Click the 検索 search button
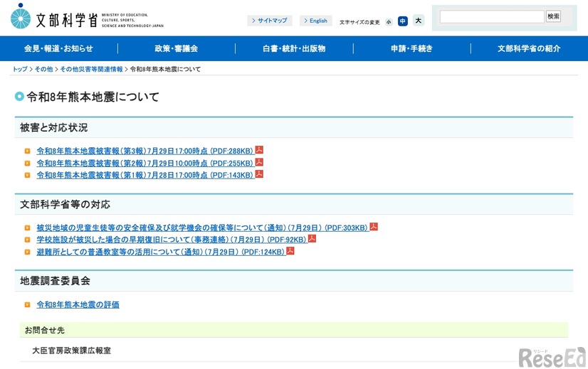The image size is (588, 369). click(554, 16)
